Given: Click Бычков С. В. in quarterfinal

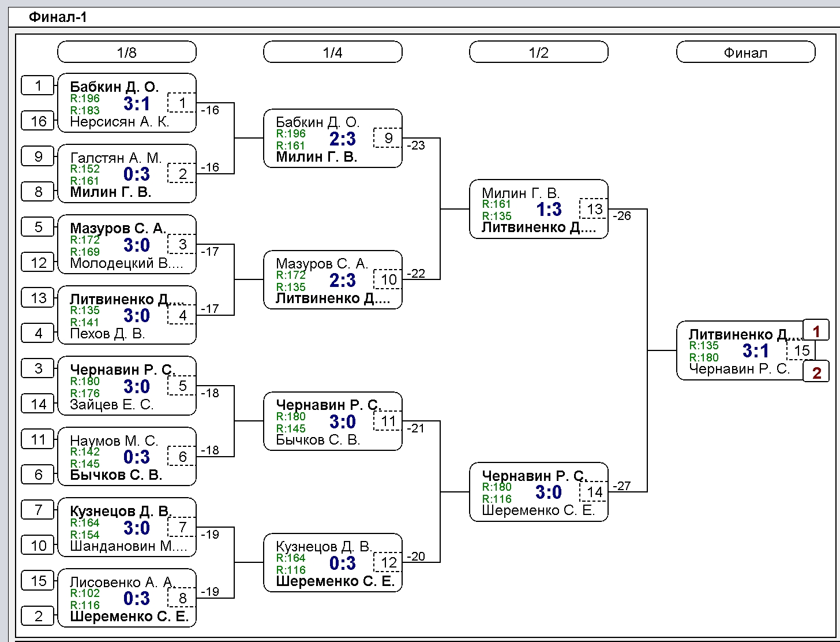Looking at the screenshot, I should click(x=318, y=440).
